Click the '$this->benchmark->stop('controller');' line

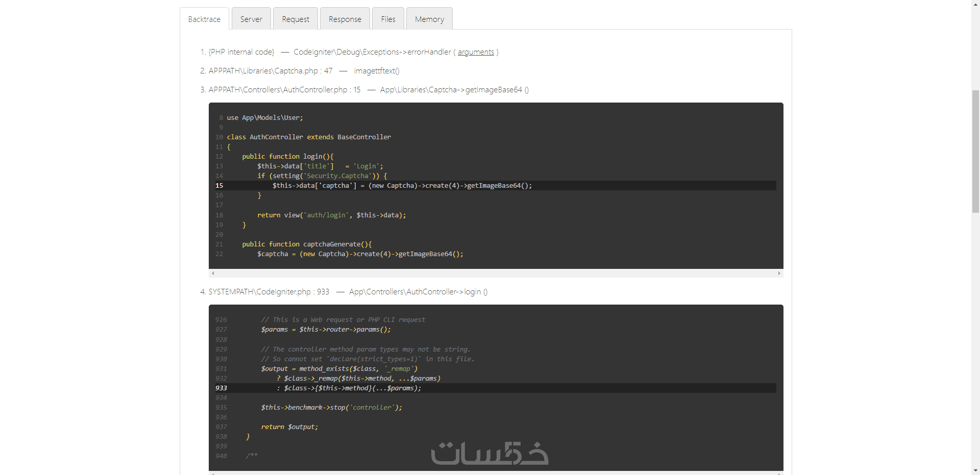332,408
